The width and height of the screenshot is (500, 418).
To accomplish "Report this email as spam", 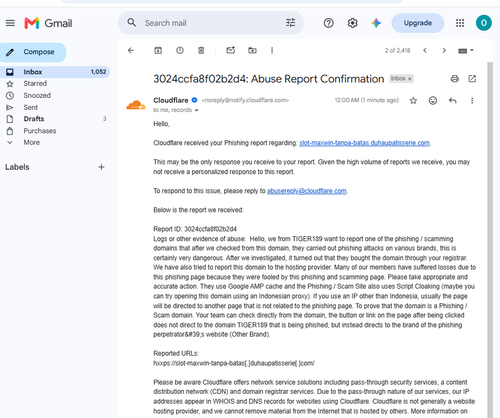I will tap(180, 50).
